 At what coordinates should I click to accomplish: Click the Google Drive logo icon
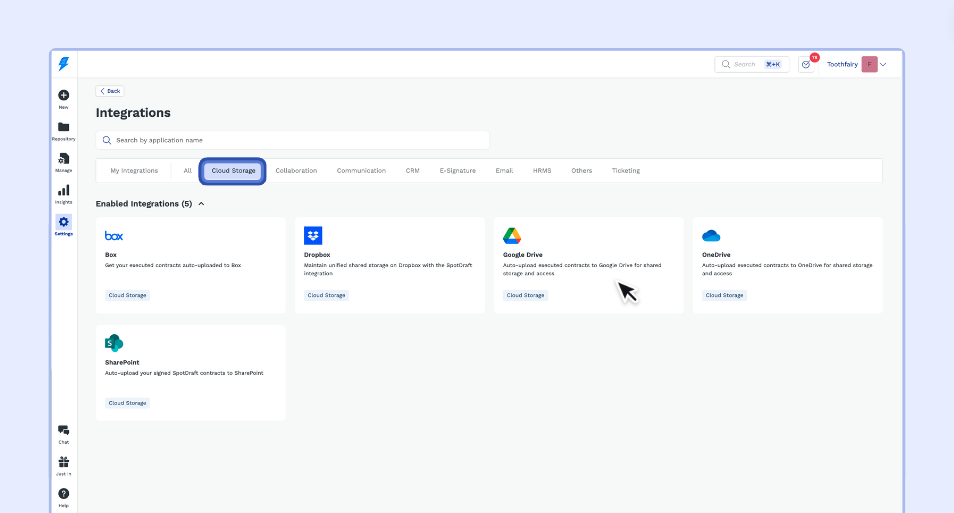[x=512, y=236]
